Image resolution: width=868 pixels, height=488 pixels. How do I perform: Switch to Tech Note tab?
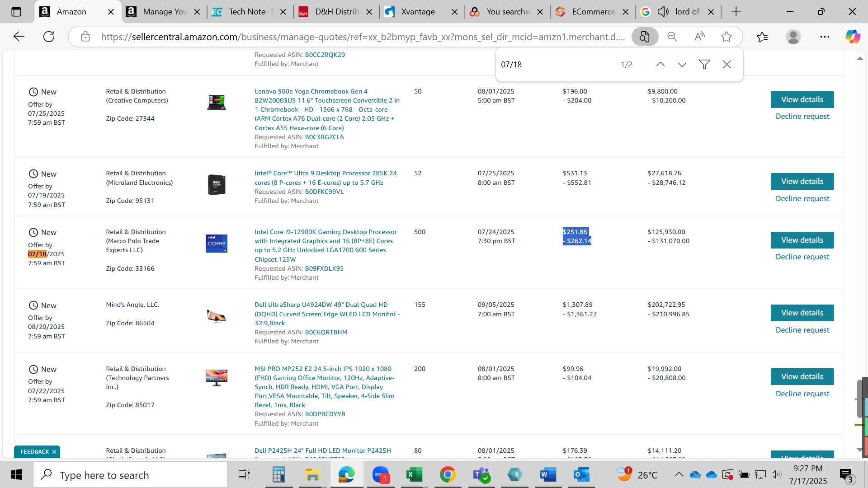point(250,12)
